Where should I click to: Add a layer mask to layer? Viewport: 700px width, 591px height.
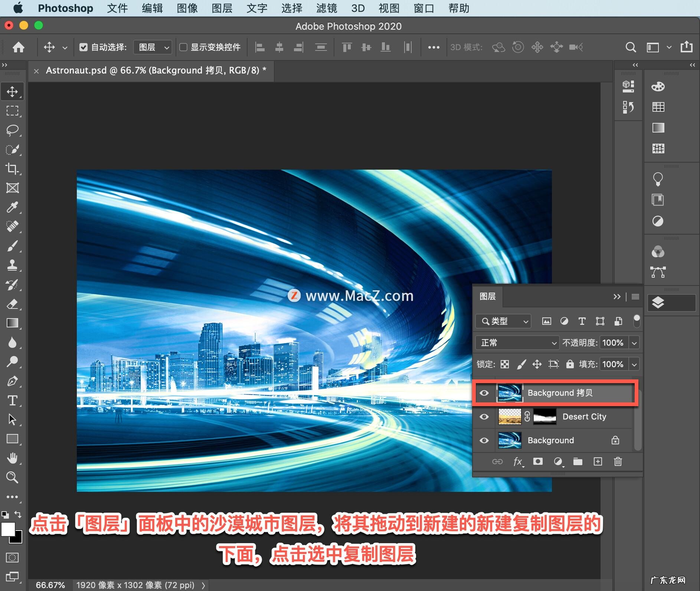tap(537, 461)
